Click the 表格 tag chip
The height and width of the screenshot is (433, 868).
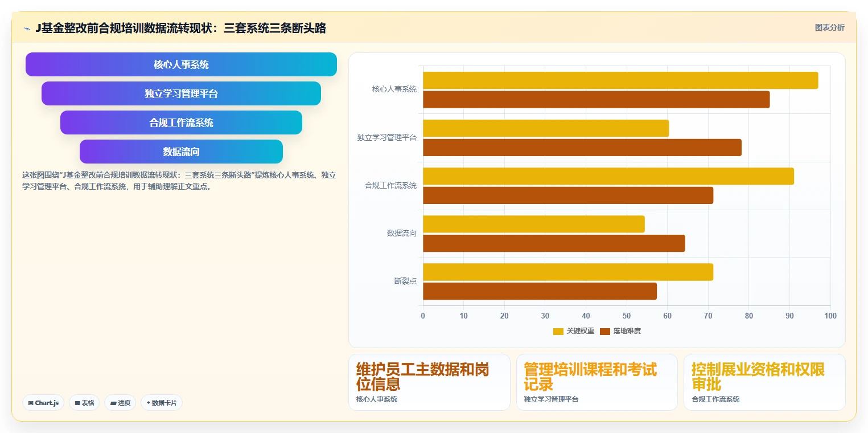coord(84,403)
